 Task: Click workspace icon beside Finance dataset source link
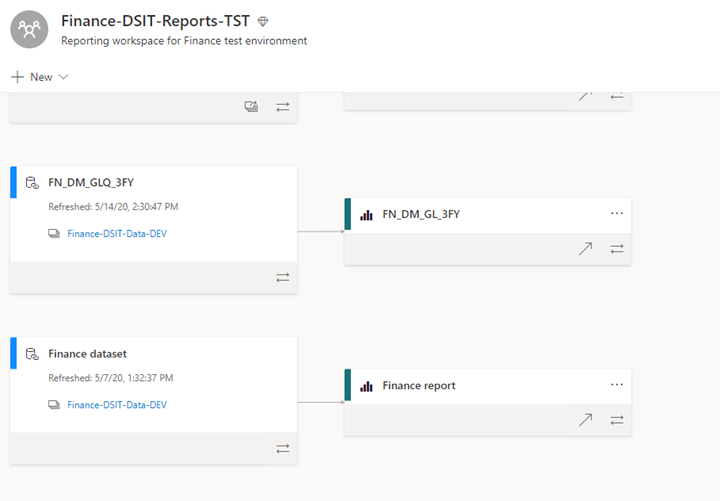pos(54,405)
